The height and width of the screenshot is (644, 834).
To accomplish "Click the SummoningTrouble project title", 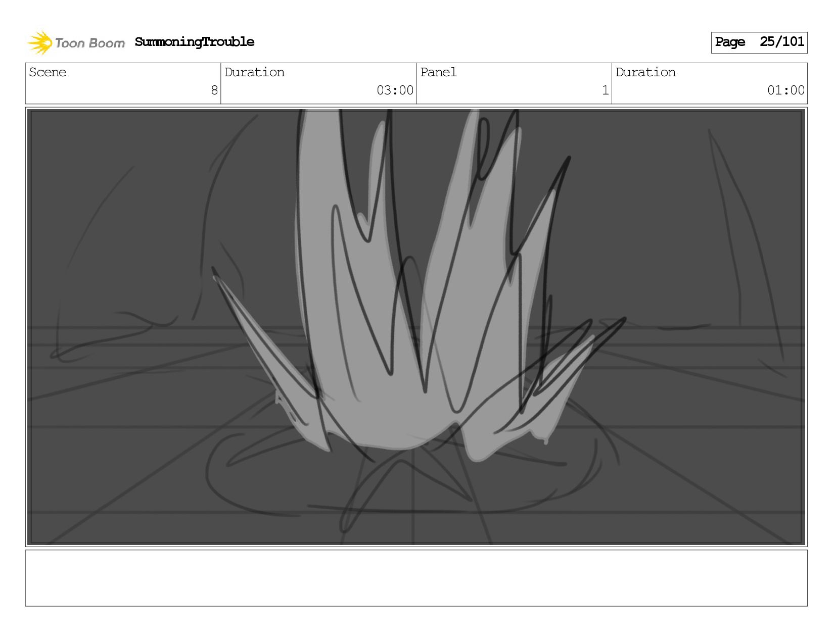I will [195, 42].
